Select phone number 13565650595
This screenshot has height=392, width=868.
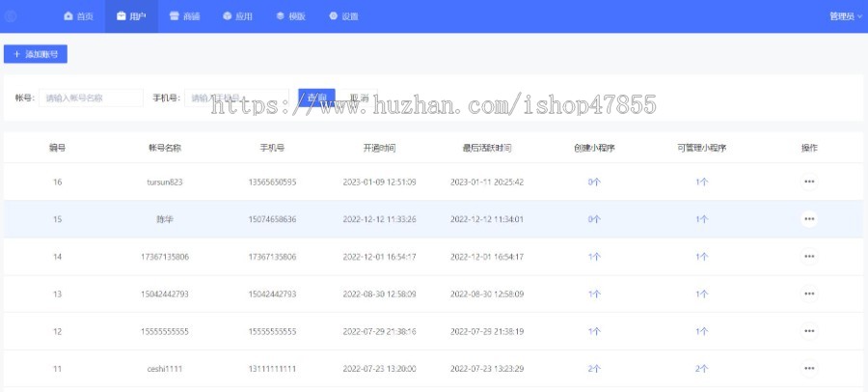point(272,182)
